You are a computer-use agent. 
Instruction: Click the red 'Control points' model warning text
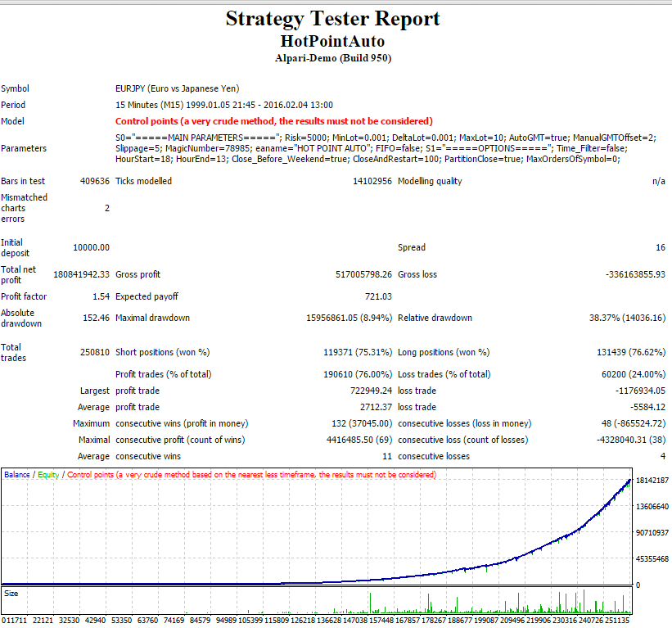click(274, 121)
